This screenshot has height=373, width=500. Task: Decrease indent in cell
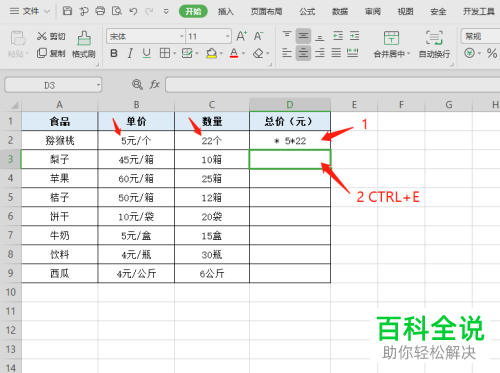[x=338, y=36]
